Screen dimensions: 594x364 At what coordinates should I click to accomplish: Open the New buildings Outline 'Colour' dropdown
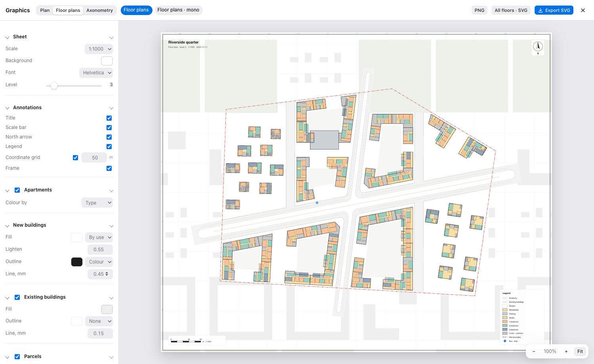pos(99,262)
